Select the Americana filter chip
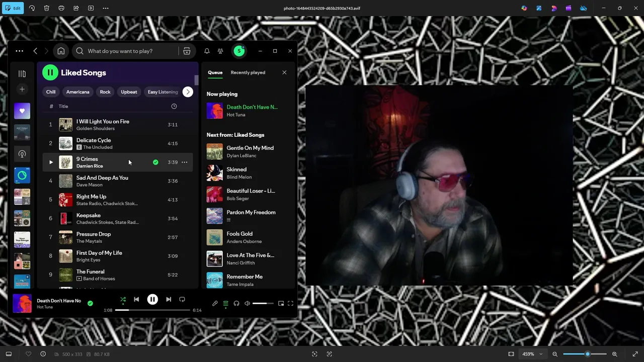This screenshot has width=644, height=362. point(77,92)
